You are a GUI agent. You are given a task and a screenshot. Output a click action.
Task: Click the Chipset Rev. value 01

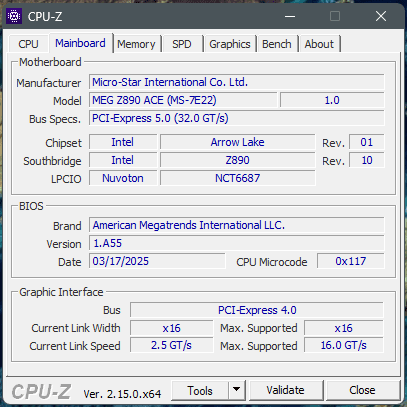click(x=367, y=142)
